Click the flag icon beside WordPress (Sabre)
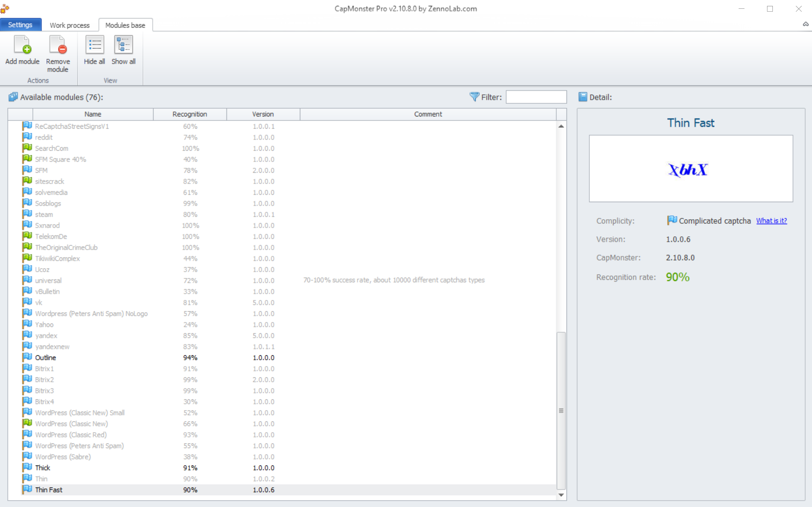The width and height of the screenshot is (812, 507). point(27,456)
